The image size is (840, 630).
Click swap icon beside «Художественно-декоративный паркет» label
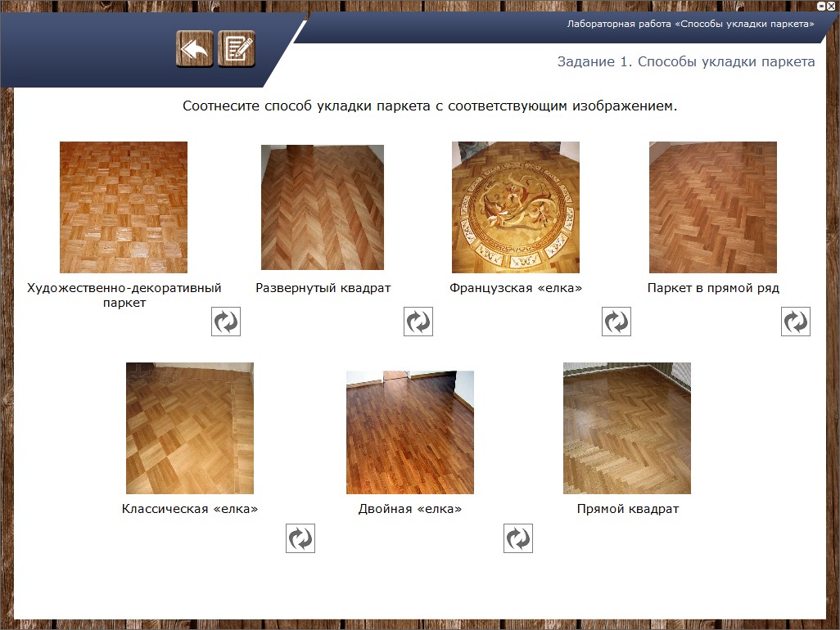pyautogui.click(x=226, y=322)
